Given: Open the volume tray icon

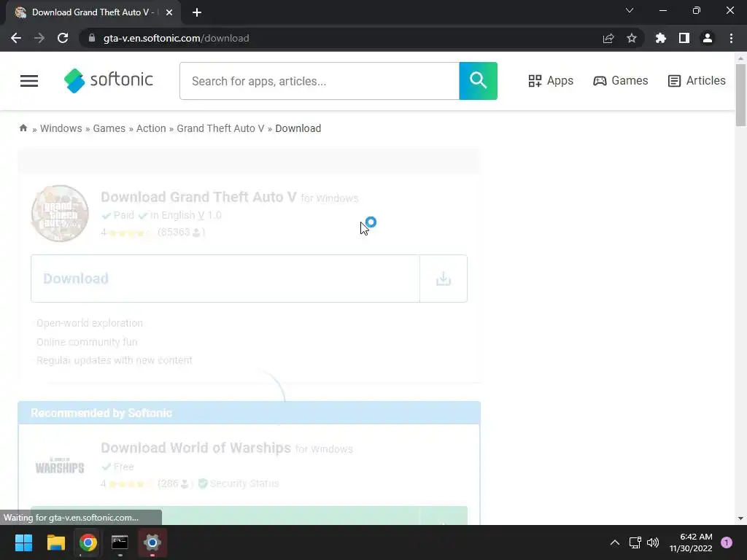Looking at the screenshot, I should pyautogui.click(x=653, y=542).
